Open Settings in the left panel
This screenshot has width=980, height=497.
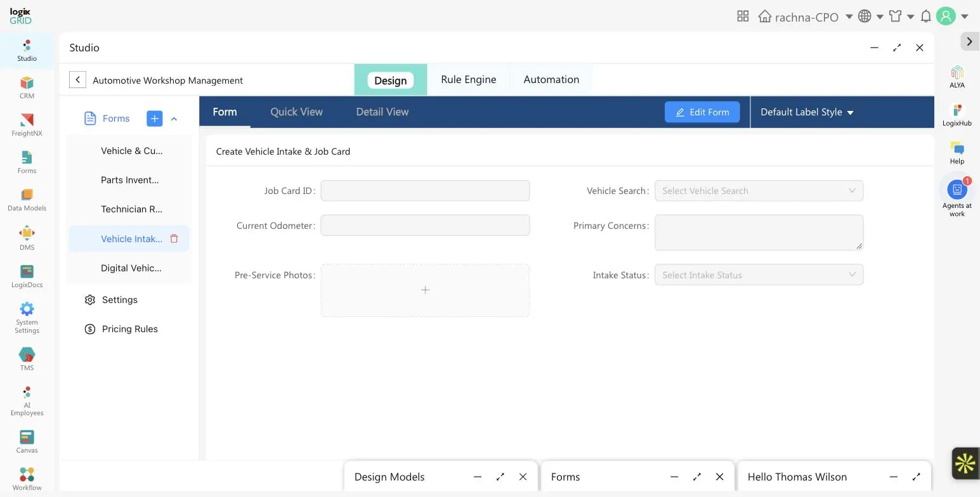pyautogui.click(x=120, y=300)
